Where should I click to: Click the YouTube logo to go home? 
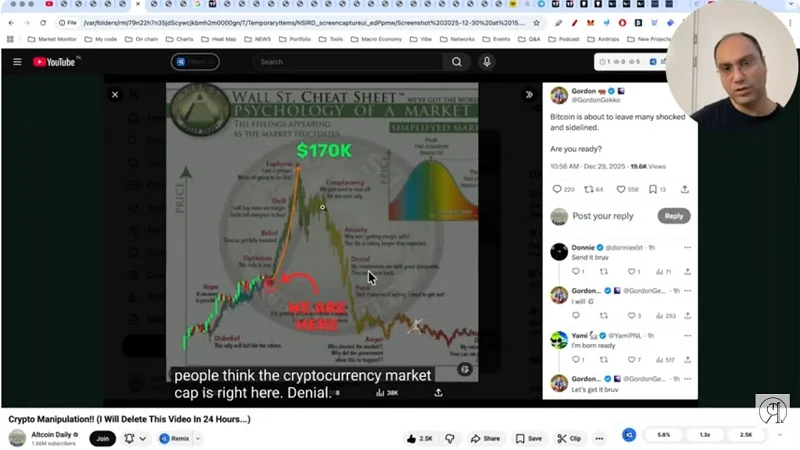[55, 62]
